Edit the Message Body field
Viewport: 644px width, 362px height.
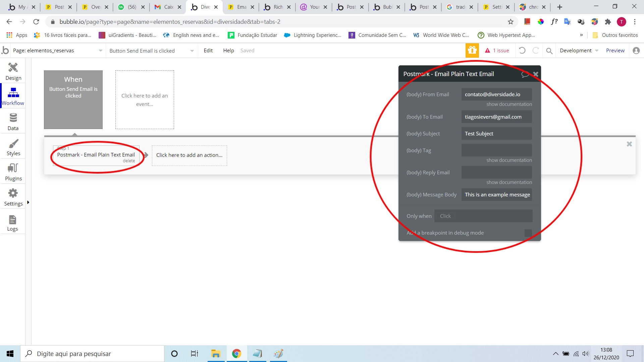point(496,195)
